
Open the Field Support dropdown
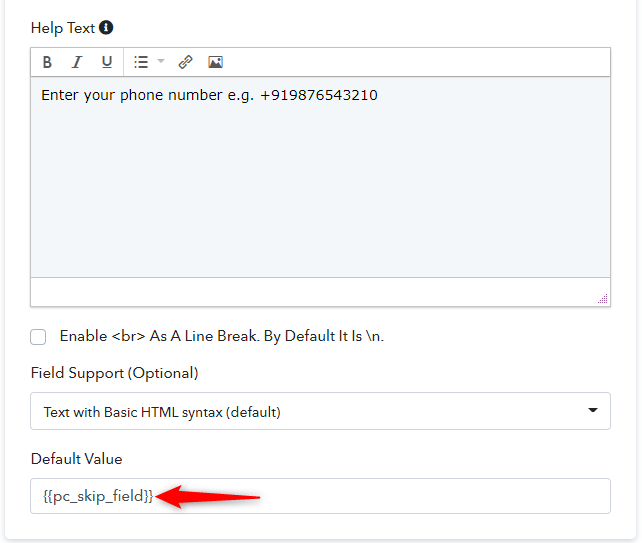[320, 411]
